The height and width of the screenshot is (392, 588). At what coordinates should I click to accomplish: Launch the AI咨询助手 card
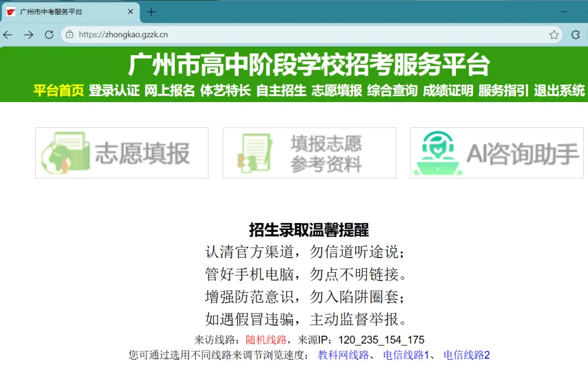pyautogui.click(x=497, y=153)
